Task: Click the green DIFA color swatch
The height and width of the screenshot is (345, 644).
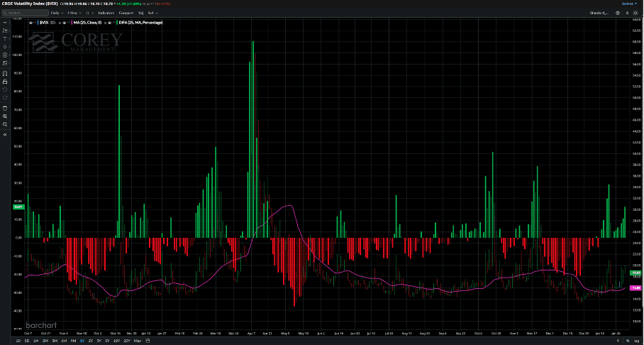Action: (x=117, y=23)
